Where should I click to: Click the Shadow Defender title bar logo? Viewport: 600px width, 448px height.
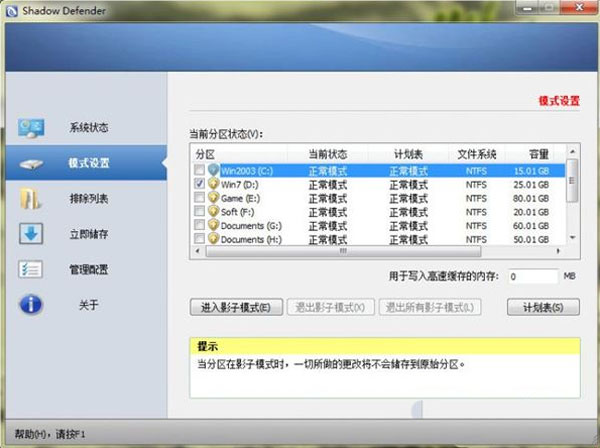click(11, 11)
